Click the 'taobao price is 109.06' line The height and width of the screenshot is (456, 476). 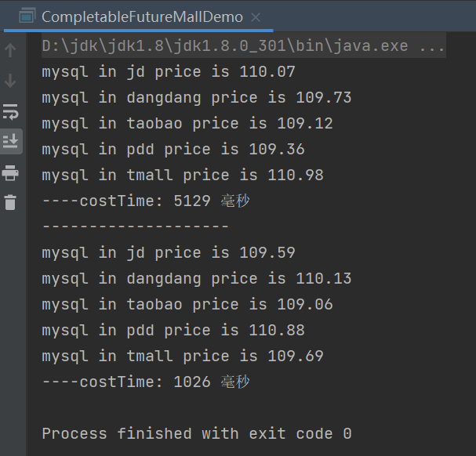click(x=187, y=305)
